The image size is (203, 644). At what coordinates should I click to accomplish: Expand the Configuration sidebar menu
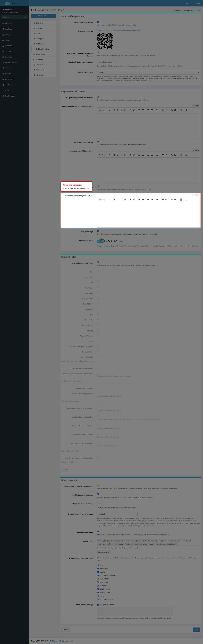coord(14,96)
